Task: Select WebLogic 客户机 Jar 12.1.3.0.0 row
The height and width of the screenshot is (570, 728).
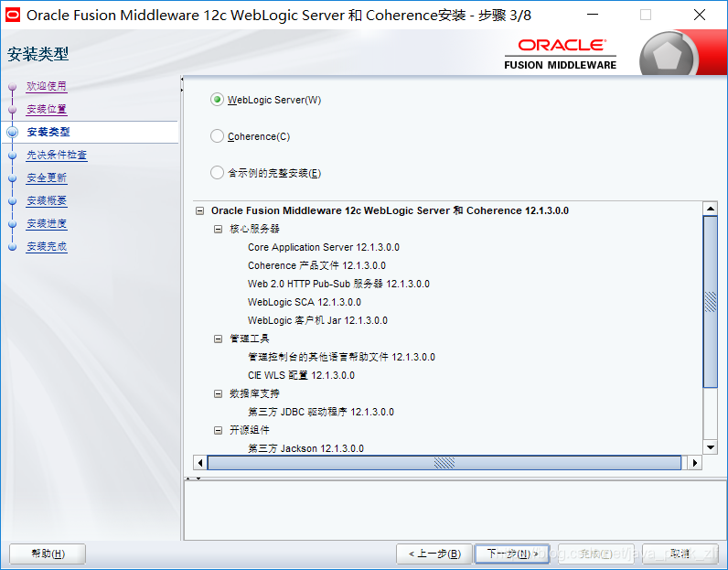Action: pos(317,320)
